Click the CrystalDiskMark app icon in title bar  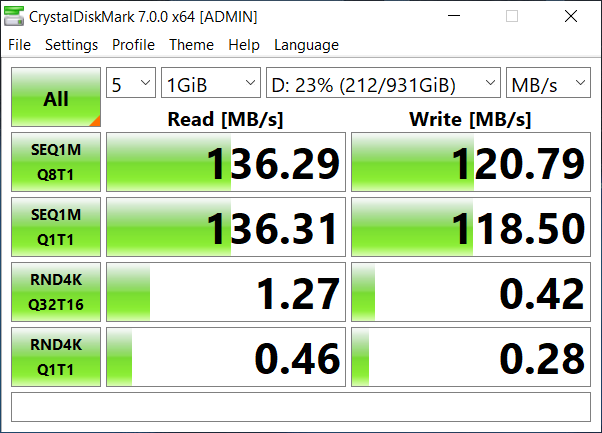(x=14, y=16)
